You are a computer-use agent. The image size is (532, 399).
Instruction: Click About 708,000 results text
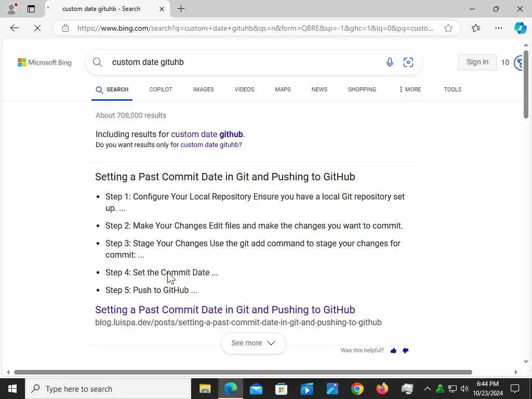pyautogui.click(x=131, y=115)
